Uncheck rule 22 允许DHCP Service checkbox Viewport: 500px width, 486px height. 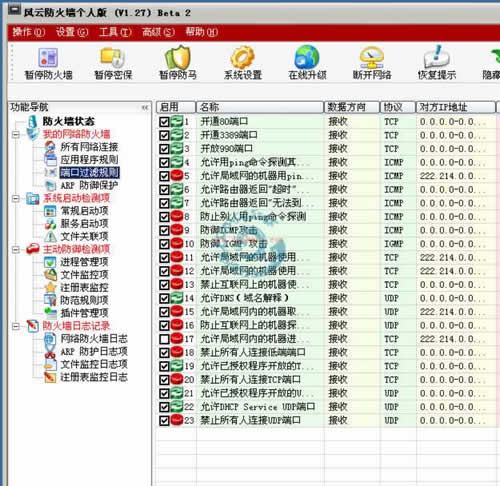click(x=164, y=407)
